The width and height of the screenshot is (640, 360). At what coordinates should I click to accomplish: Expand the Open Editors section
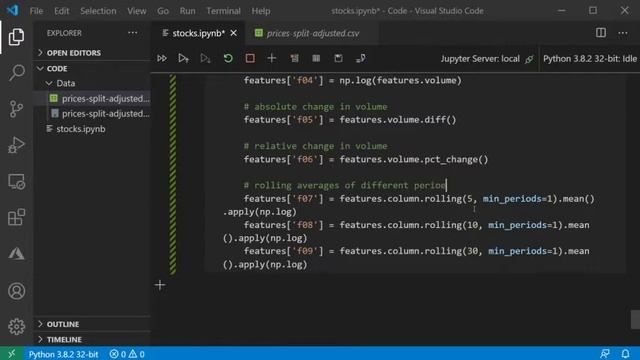pyautogui.click(x=92, y=53)
